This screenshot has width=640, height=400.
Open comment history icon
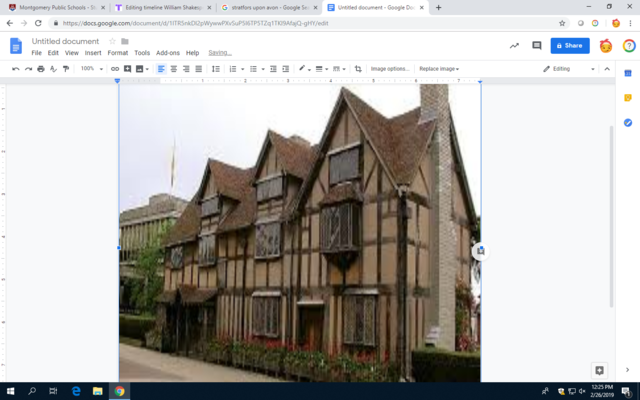537,46
